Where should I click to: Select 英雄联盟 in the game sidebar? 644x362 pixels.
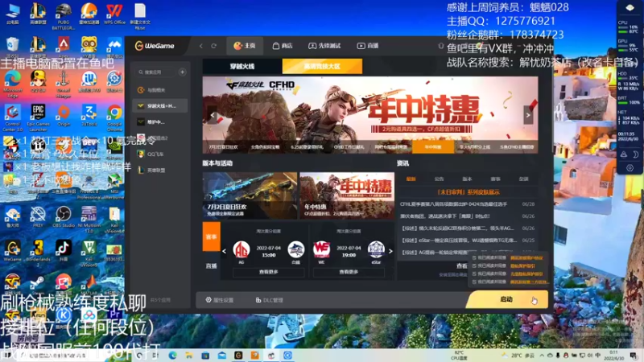click(159, 170)
